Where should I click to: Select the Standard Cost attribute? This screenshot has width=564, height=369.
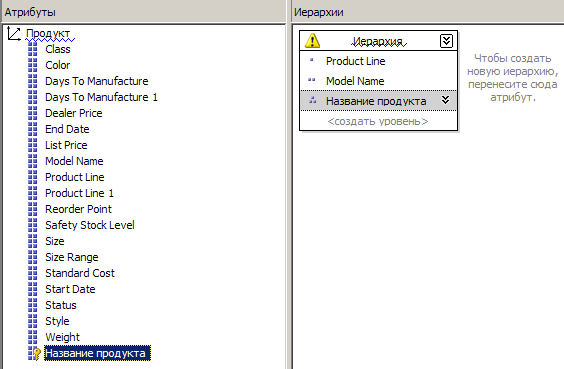(80, 273)
